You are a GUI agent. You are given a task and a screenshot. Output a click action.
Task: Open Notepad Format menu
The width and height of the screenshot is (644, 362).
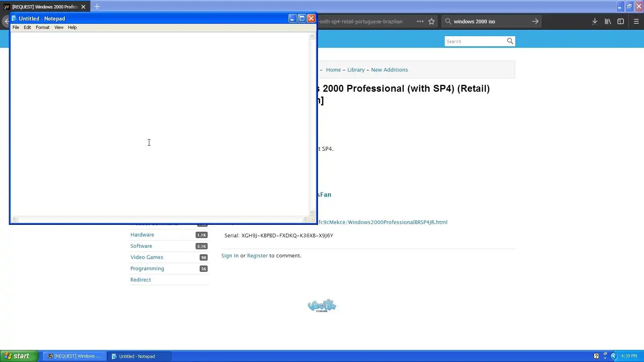(x=43, y=27)
